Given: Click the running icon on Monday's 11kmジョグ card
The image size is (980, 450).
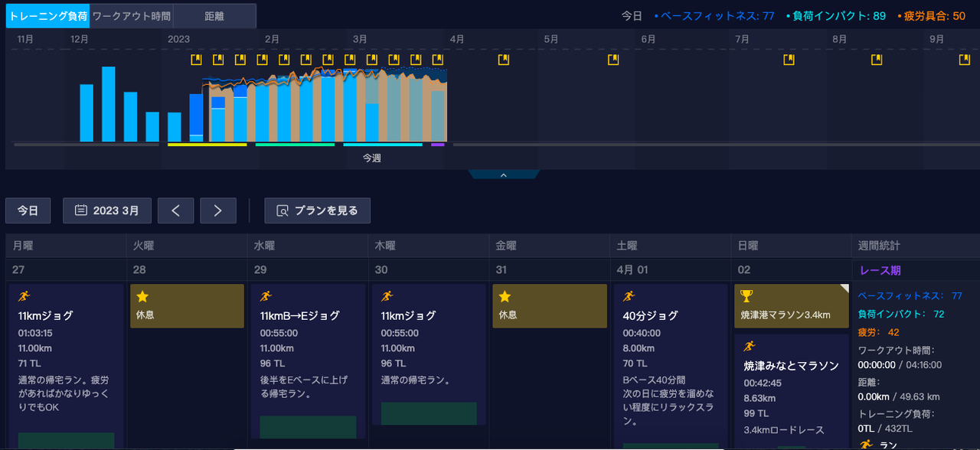Looking at the screenshot, I should [x=23, y=296].
